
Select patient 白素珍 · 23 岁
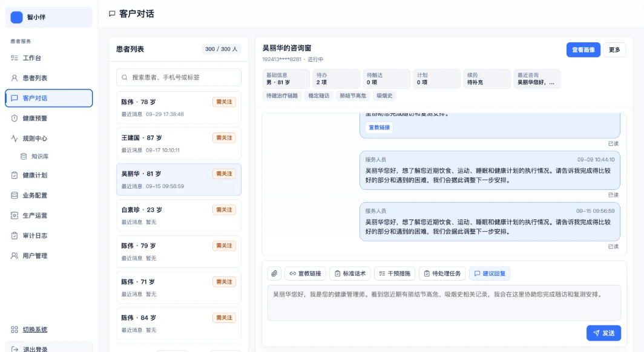tap(179, 215)
